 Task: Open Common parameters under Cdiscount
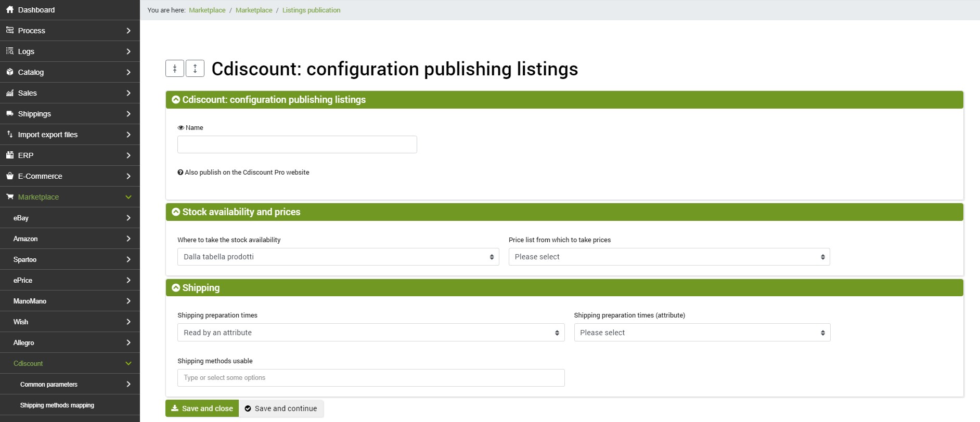pos(70,384)
